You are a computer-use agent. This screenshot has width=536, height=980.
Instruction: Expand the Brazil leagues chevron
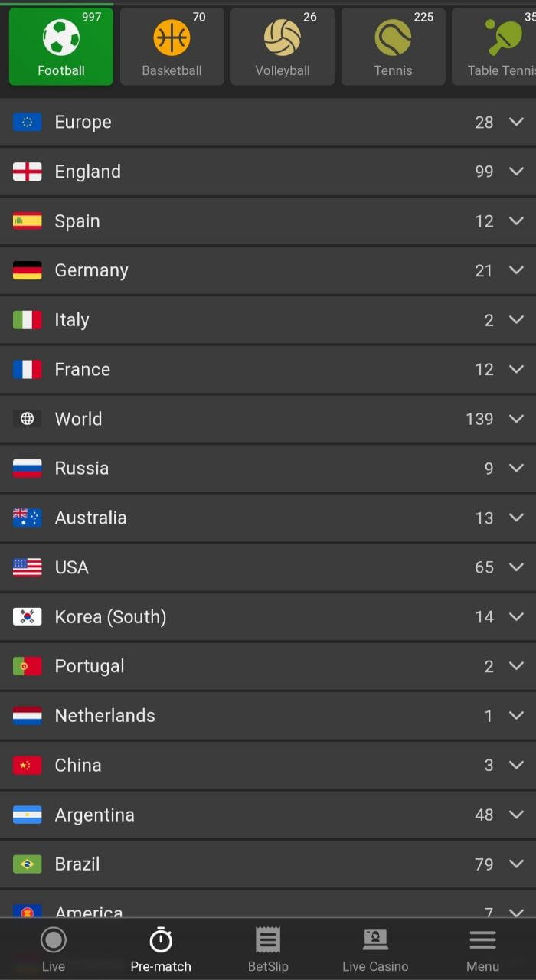[516, 864]
